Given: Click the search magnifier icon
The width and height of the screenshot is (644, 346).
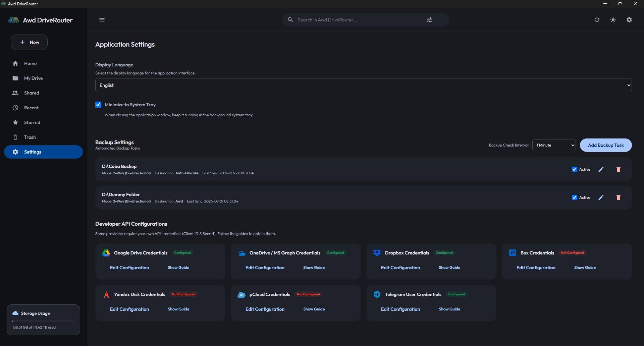Looking at the screenshot, I should (x=290, y=20).
